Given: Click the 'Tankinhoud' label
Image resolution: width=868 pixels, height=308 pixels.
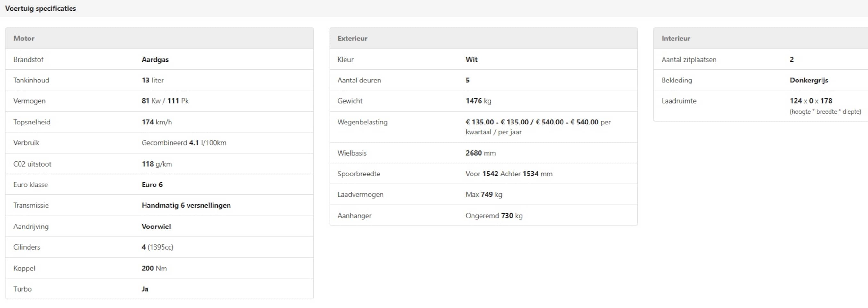Looking at the screenshot, I should [31, 80].
